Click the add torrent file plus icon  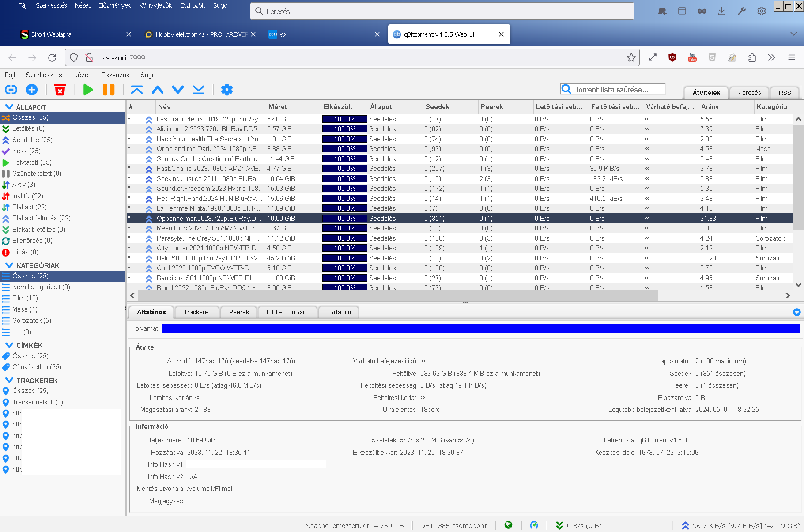(x=32, y=90)
